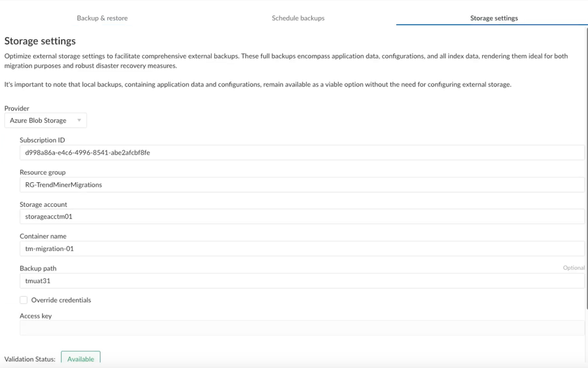Check Override credentials to enter custom keys
588x368 pixels.
point(23,300)
